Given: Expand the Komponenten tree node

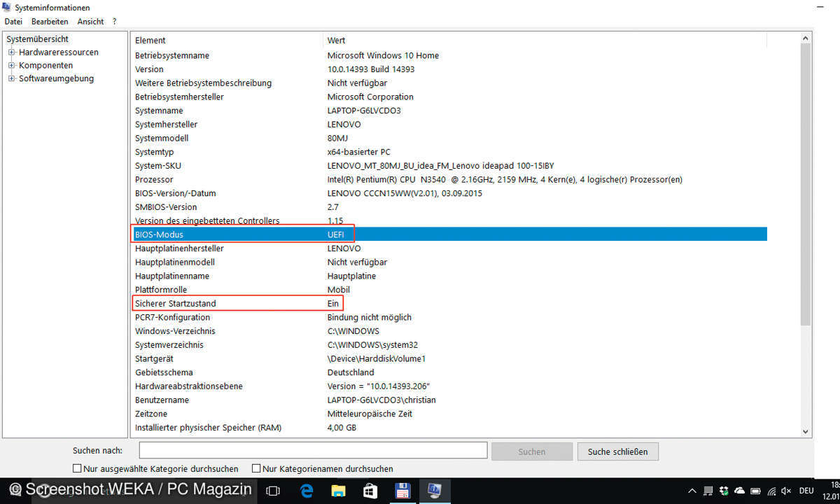Looking at the screenshot, I should point(11,66).
